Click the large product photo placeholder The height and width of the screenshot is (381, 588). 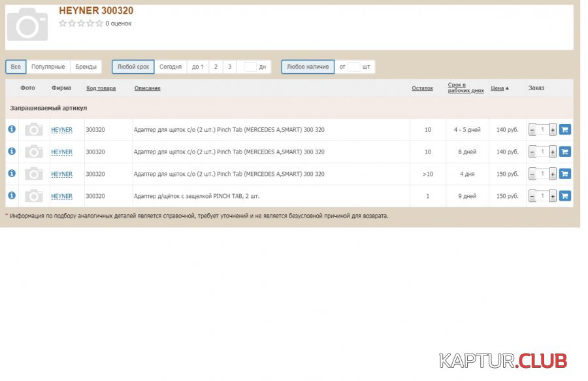point(27,24)
